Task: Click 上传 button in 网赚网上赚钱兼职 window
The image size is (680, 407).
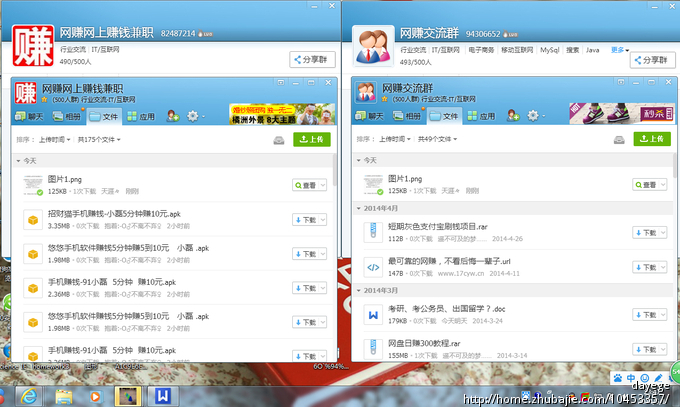Action: point(312,139)
